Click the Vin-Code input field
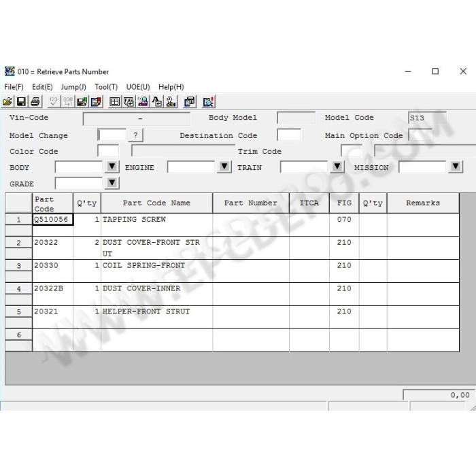This screenshot has width=476, height=476. pyautogui.click(x=137, y=118)
